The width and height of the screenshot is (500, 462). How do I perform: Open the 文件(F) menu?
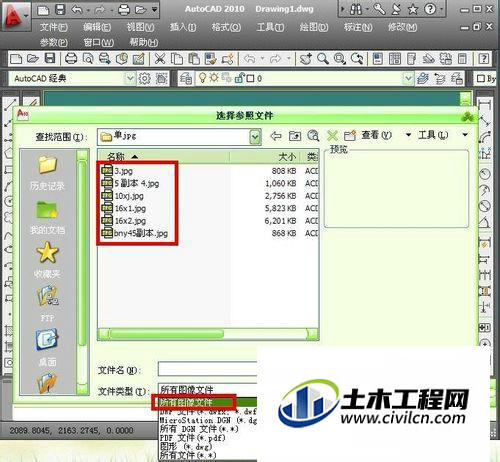(x=54, y=27)
